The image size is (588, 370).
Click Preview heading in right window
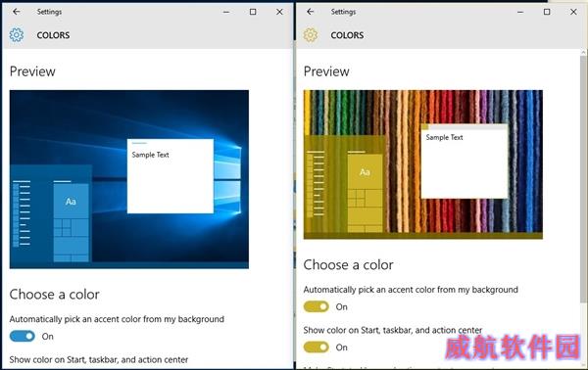coord(326,71)
